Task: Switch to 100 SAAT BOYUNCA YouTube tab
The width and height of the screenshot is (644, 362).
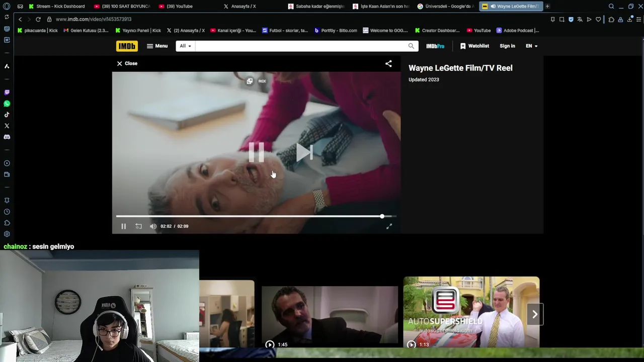Action: click(122, 7)
